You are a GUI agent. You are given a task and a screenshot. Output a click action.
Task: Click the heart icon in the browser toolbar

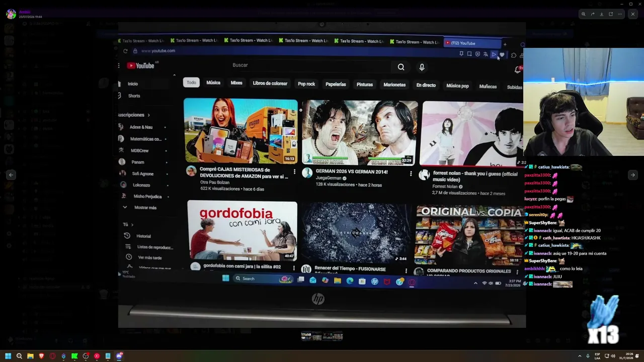click(x=502, y=55)
